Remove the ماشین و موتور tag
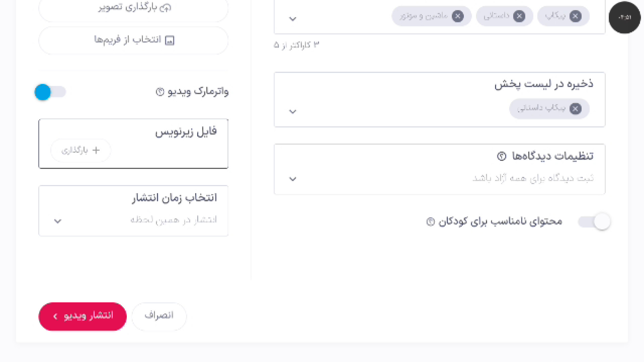Image resolution: width=644 pixels, height=362 pixels. click(x=458, y=16)
